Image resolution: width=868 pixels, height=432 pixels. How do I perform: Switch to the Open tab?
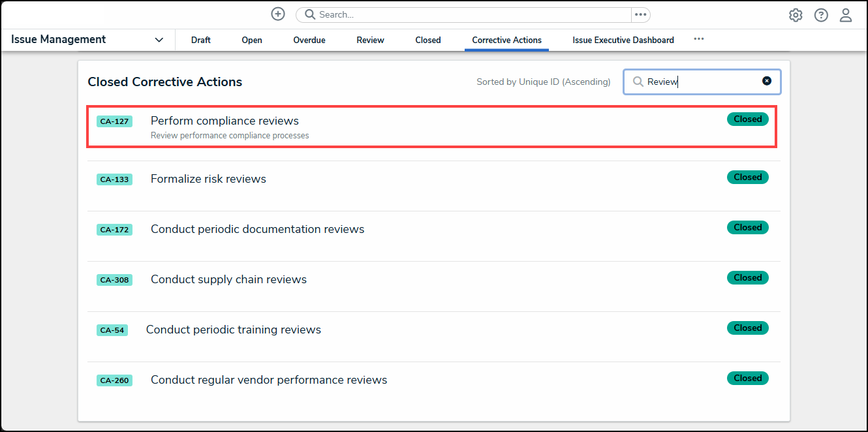(x=252, y=40)
